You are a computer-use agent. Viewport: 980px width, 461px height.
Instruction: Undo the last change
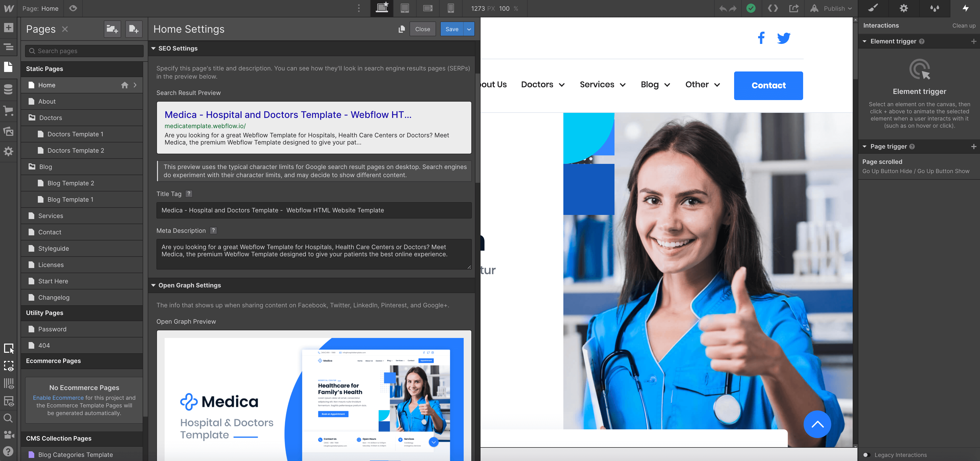(723, 8)
